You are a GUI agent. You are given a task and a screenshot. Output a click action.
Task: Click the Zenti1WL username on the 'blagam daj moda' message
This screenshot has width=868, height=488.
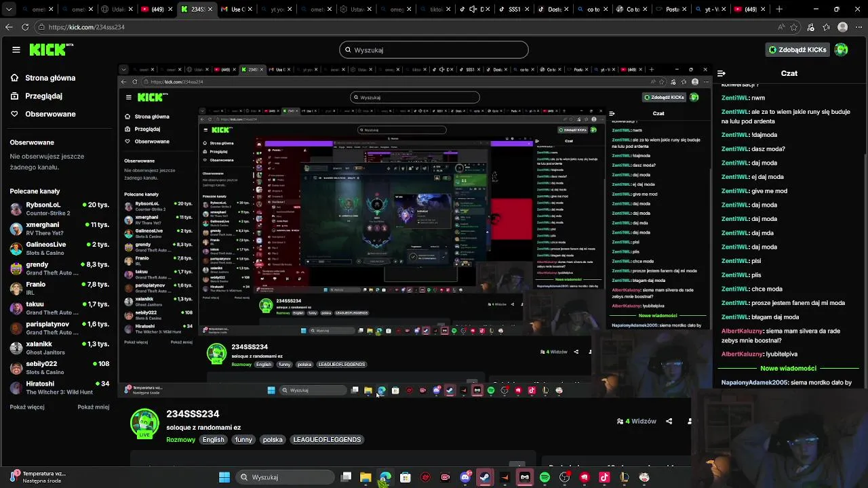point(735,317)
